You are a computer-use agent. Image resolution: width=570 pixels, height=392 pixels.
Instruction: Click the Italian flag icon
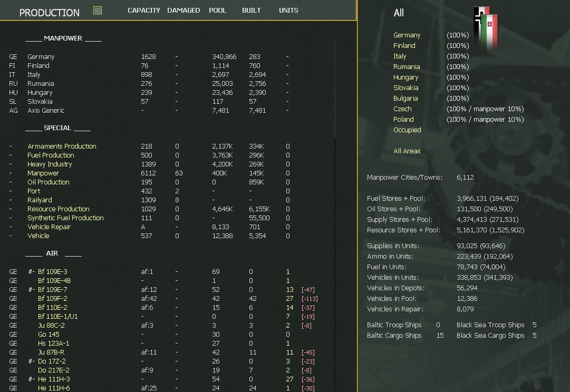pyautogui.click(x=489, y=26)
